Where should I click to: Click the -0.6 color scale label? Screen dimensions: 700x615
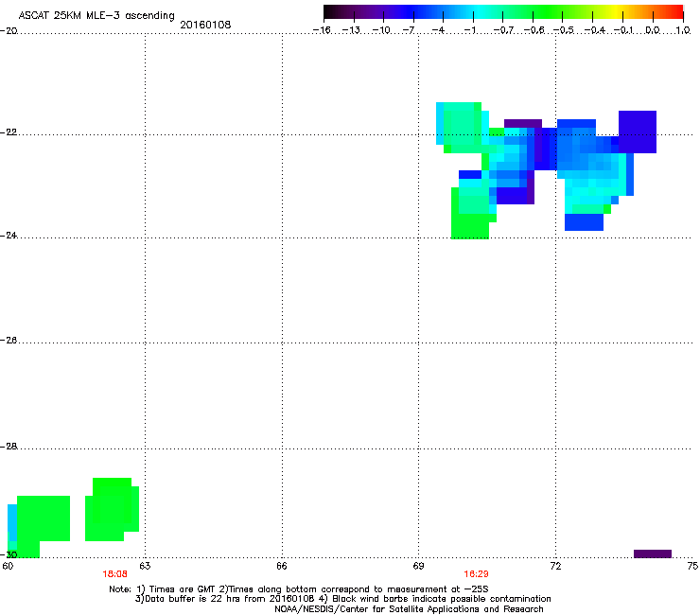coord(534,30)
